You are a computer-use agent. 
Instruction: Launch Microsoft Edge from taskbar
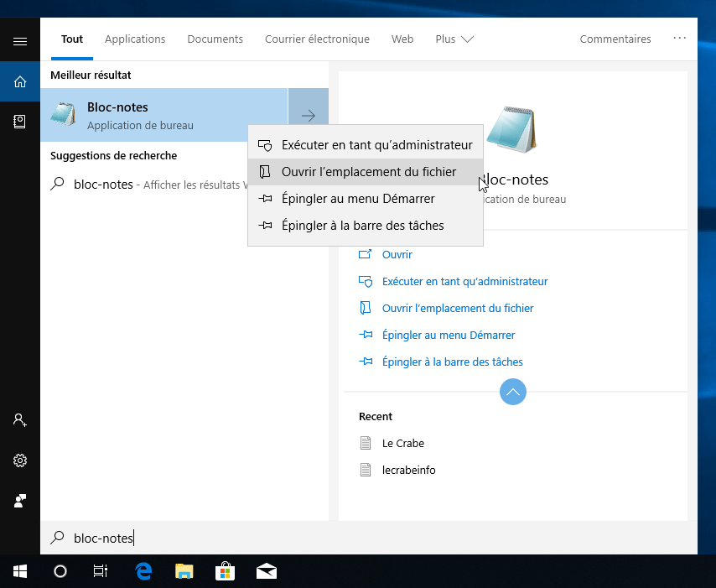coord(143,571)
